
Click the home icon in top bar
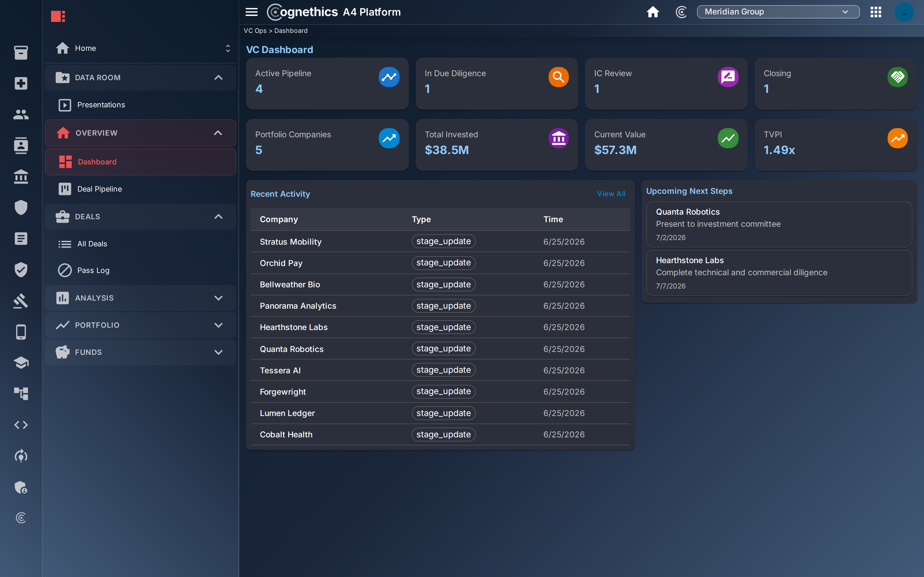coord(653,12)
